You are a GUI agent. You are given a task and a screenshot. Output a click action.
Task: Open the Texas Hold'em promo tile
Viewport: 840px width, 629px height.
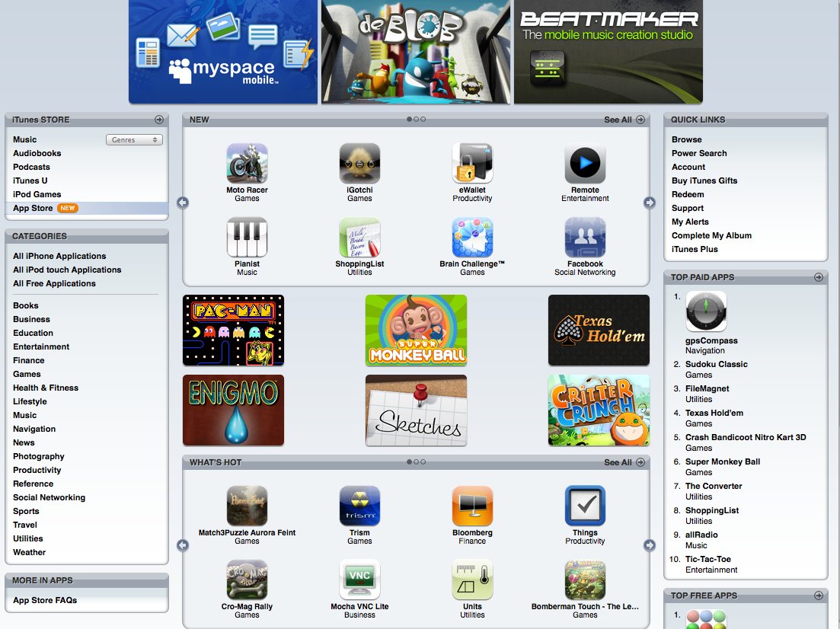pyautogui.click(x=599, y=330)
